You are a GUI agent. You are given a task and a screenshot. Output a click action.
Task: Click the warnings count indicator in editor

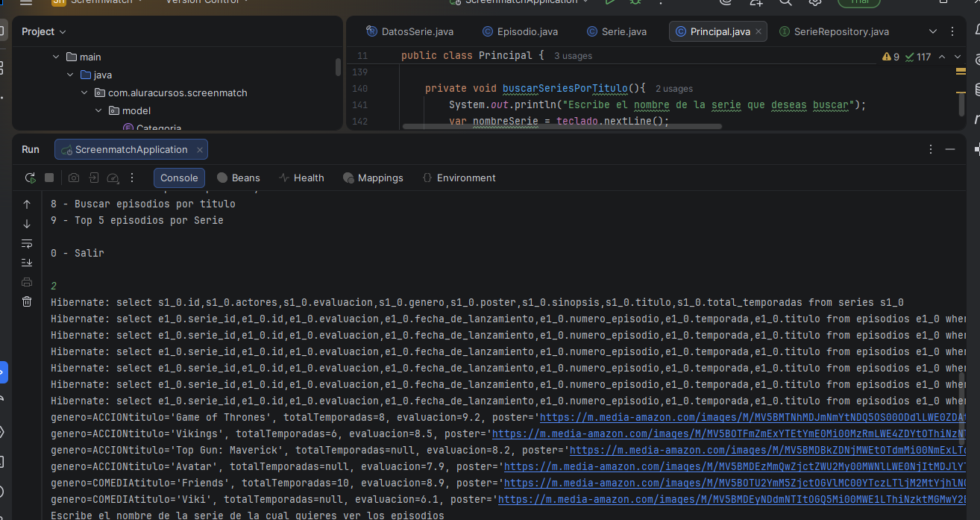pyautogui.click(x=891, y=57)
